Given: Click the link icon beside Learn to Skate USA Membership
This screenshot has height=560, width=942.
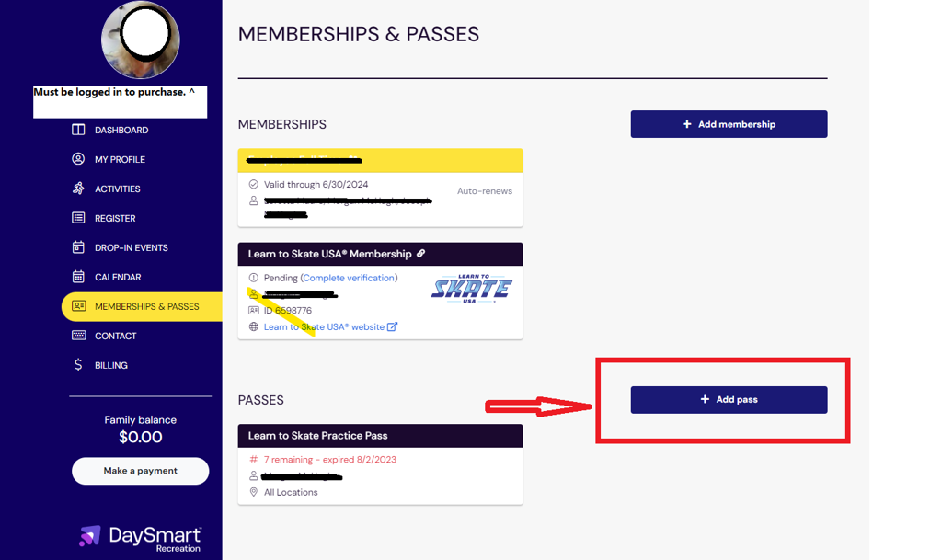Looking at the screenshot, I should [x=420, y=254].
